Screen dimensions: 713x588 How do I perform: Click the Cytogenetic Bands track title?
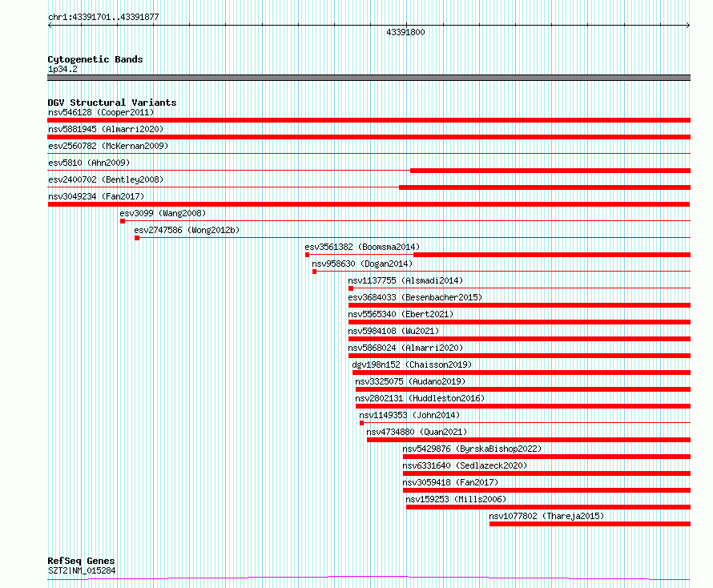(95, 59)
